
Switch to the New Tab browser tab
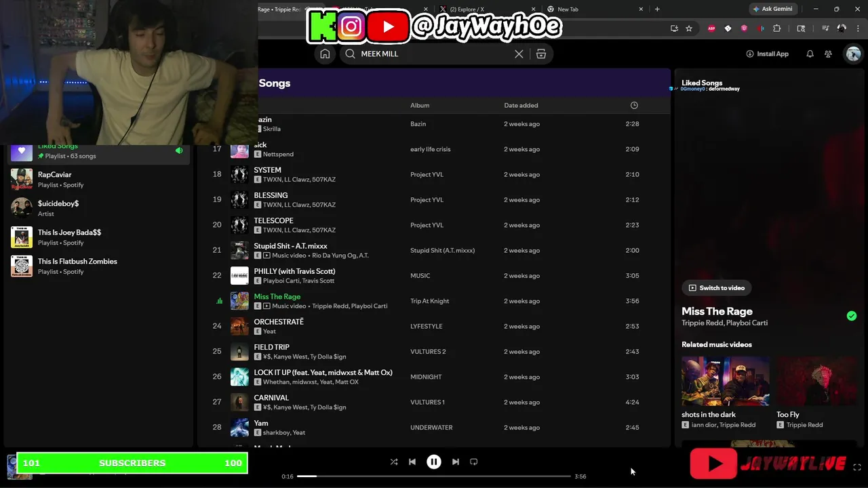point(593,9)
